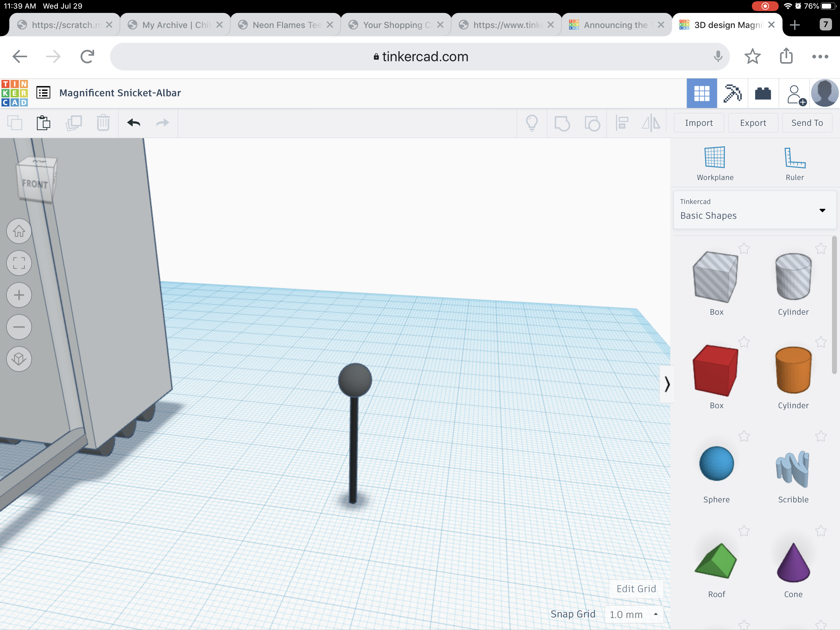Favorite the Cone star

(x=821, y=531)
